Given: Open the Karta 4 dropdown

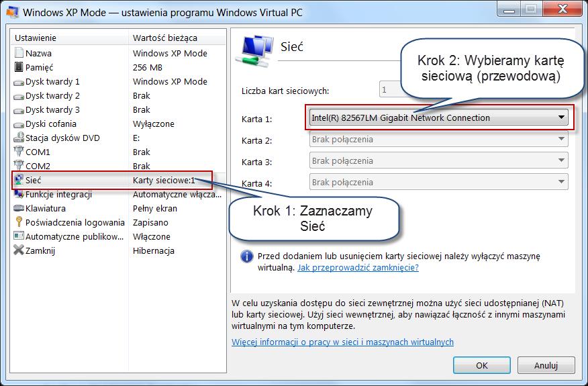Looking at the screenshot, I should point(438,182).
